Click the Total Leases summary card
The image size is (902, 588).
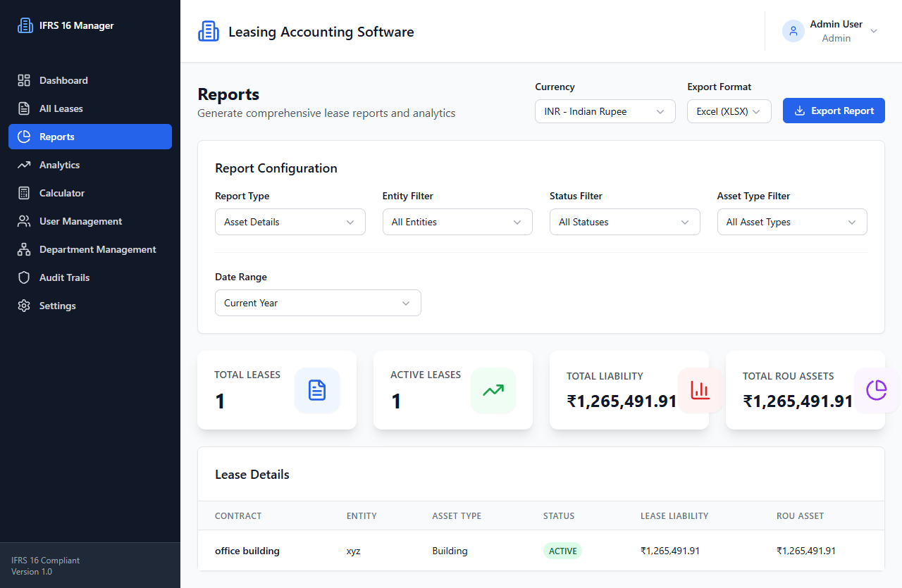(277, 390)
